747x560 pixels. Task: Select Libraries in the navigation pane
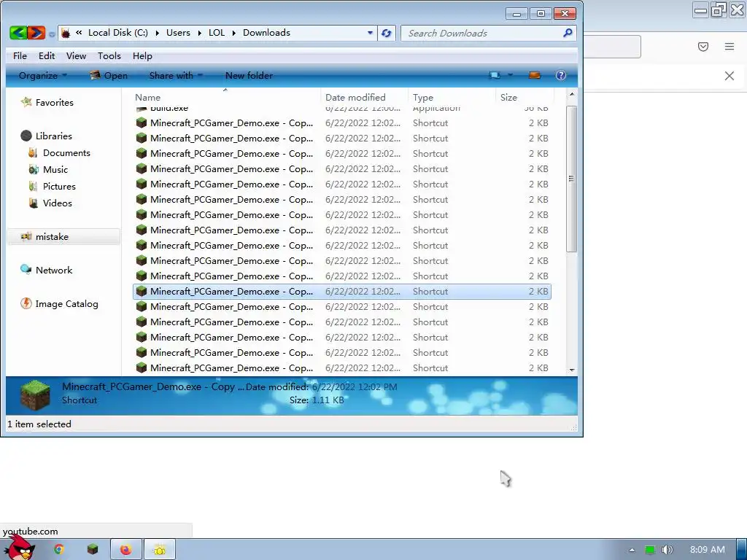[x=54, y=136]
